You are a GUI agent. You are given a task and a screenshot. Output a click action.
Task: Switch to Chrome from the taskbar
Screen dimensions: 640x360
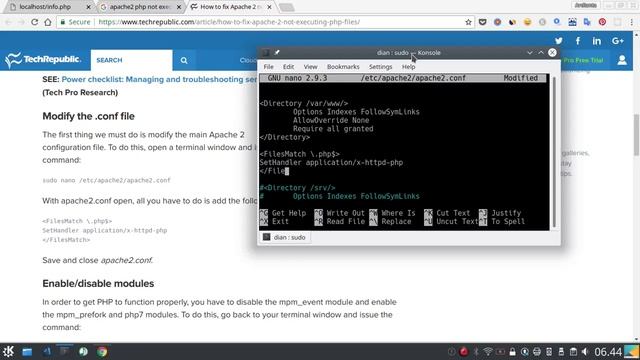point(102,351)
